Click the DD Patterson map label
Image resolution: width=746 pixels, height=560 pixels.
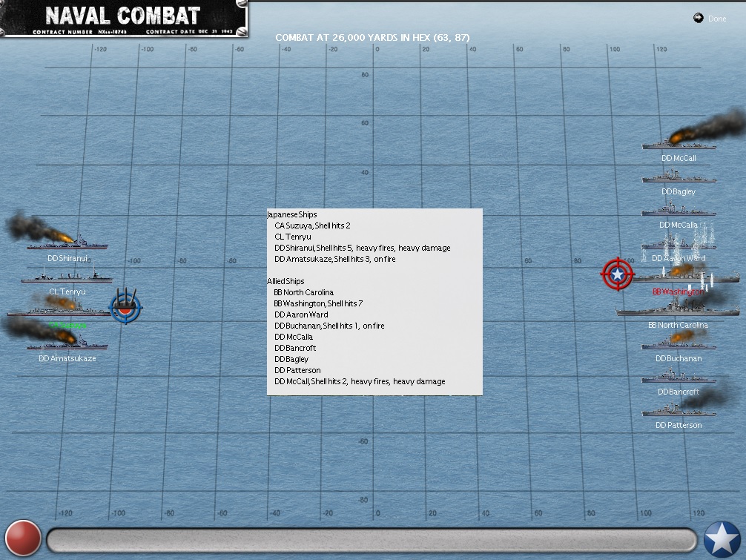(679, 425)
